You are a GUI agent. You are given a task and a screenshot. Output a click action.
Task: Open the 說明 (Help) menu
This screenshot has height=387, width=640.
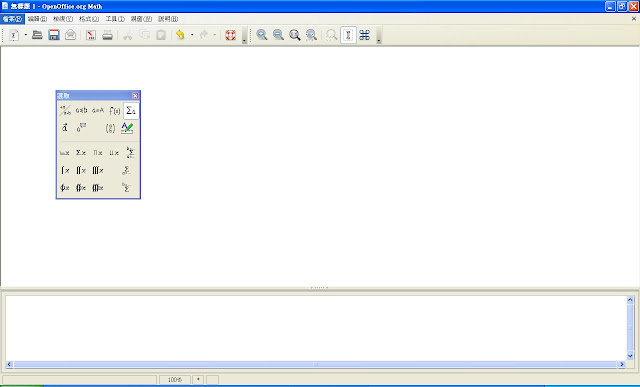point(168,19)
